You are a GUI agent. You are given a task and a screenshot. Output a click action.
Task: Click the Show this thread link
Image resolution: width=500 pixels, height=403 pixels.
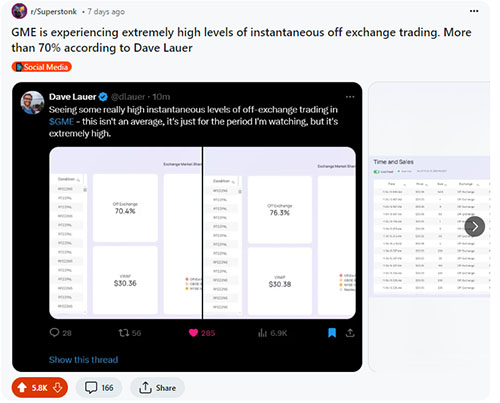pos(83,360)
